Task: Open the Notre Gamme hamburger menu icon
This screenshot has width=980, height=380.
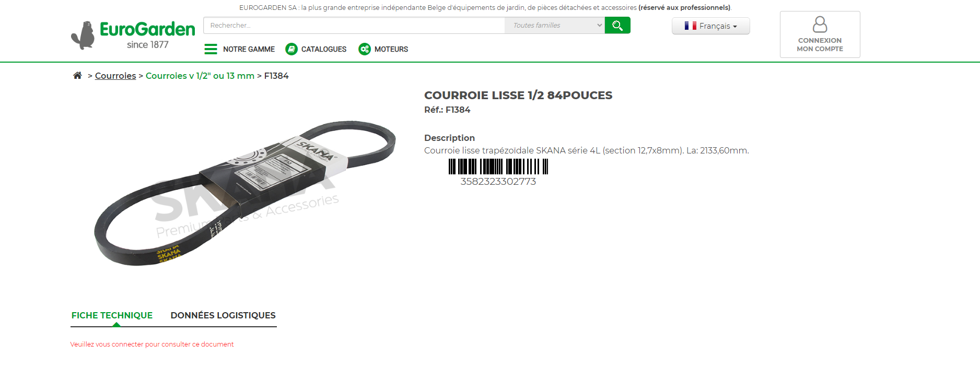Action: (211, 49)
